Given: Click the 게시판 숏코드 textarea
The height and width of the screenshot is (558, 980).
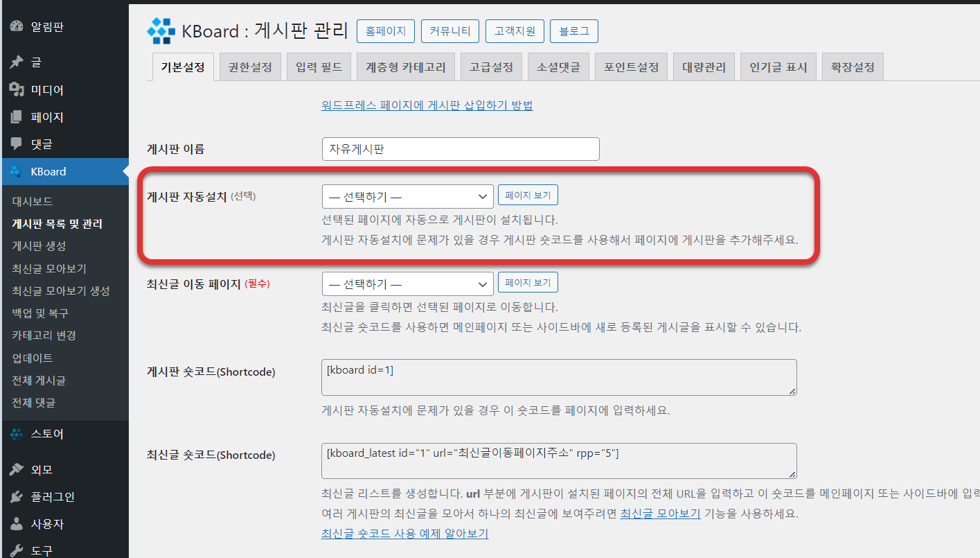Looking at the screenshot, I should pyautogui.click(x=560, y=378).
